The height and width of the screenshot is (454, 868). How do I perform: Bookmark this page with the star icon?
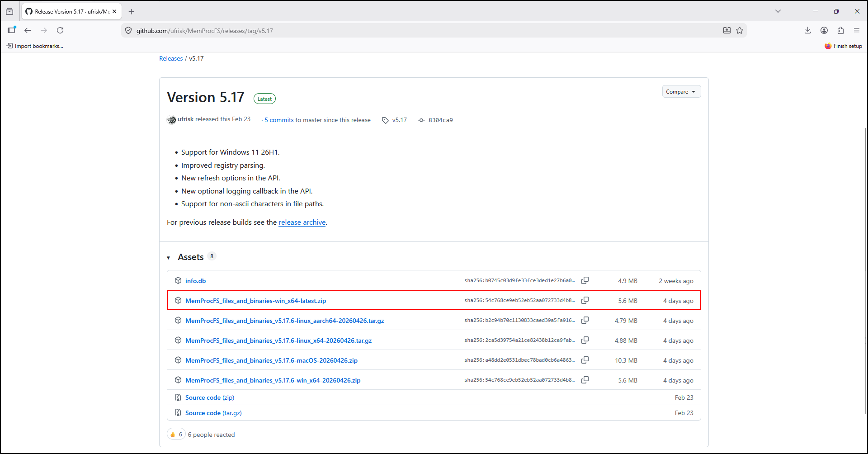[740, 30]
